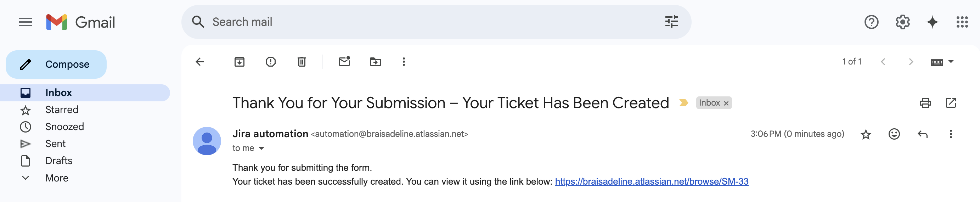Toggle the importance marker next to subject
This screenshot has width=980, height=202.
pyautogui.click(x=683, y=103)
